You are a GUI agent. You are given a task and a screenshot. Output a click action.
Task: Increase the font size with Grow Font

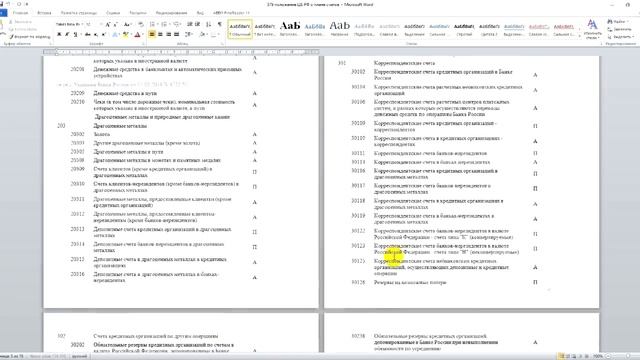coord(108,24)
